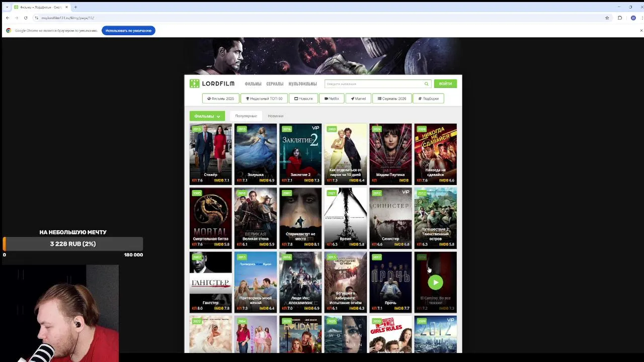Image resolution: width=644 pixels, height=362 pixels.
Task: Open the Никогда не сдавайся poster
Action: [436, 154]
